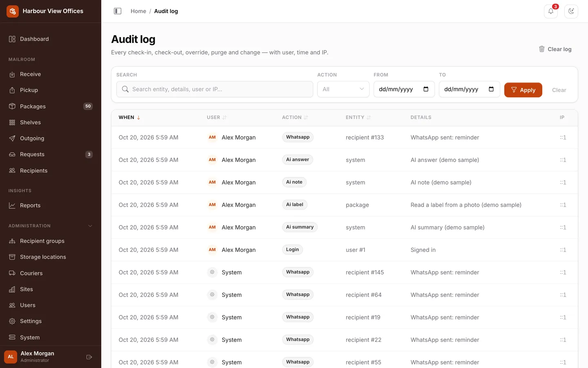
Task: Collapse the Administration section chevron
Action: point(90,226)
